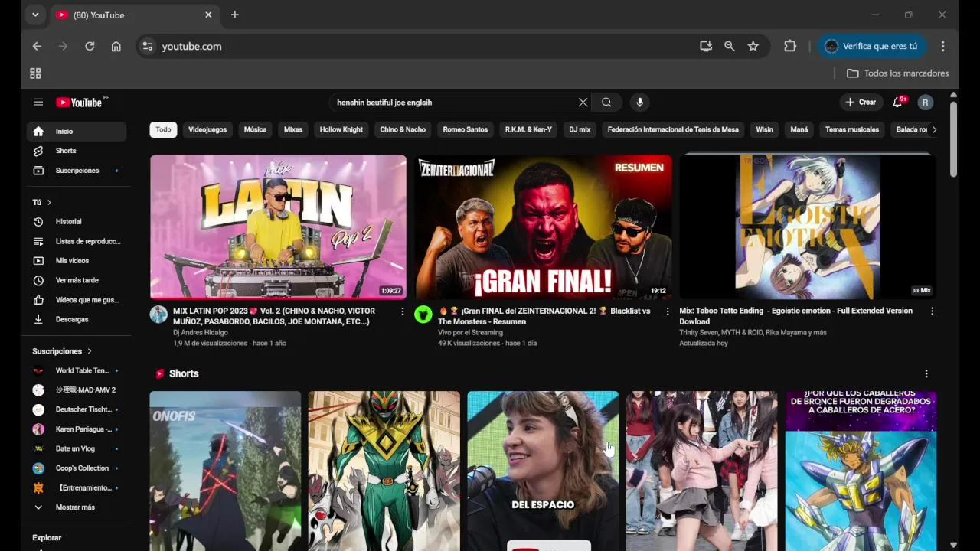Open the Deutscher Tischtennis channel
980x551 pixels.
click(x=77, y=409)
